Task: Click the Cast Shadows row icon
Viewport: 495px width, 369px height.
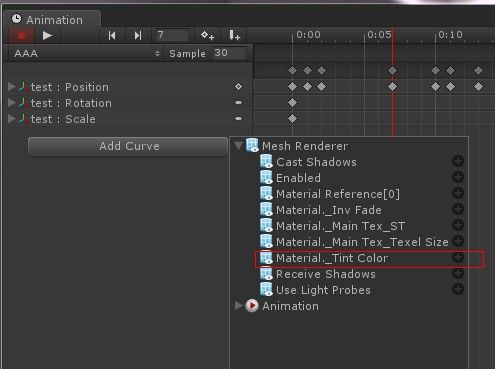Action: coord(266,162)
